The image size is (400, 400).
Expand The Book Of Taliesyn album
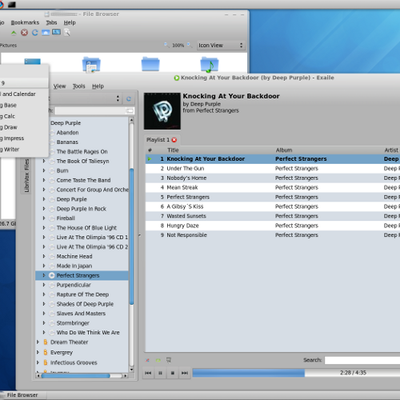click(x=44, y=161)
